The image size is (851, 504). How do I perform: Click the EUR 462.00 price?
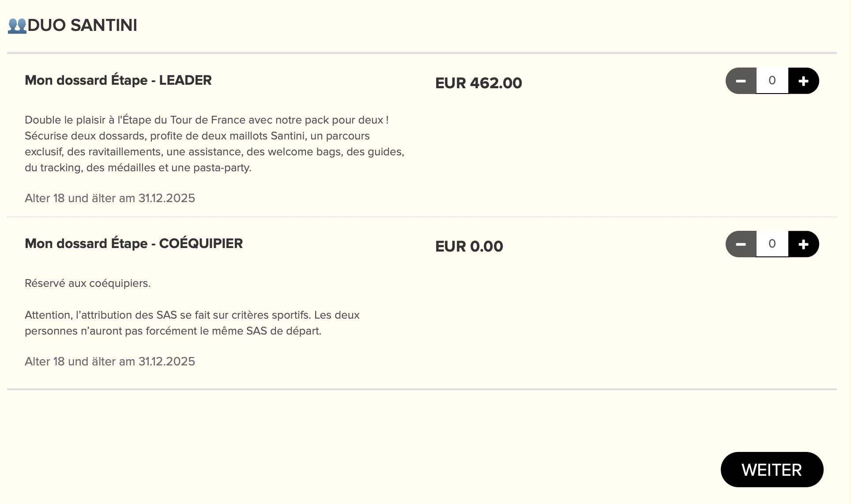[x=478, y=83]
